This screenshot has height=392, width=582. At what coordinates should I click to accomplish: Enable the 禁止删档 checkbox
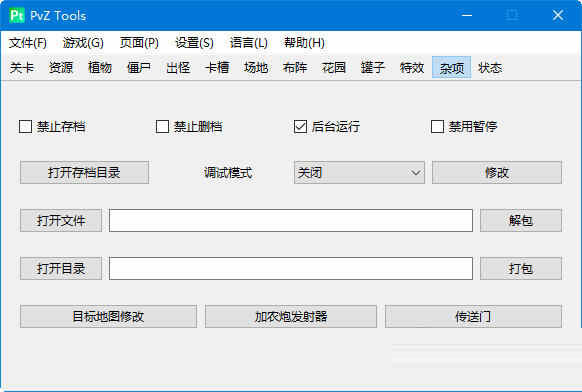point(162,127)
